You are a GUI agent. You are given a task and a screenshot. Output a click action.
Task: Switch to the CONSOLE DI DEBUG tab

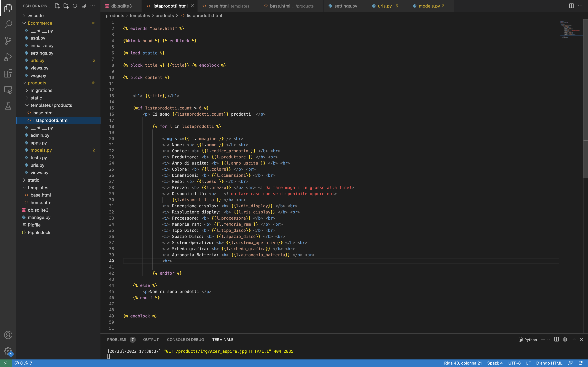pyautogui.click(x=185, y=339)
